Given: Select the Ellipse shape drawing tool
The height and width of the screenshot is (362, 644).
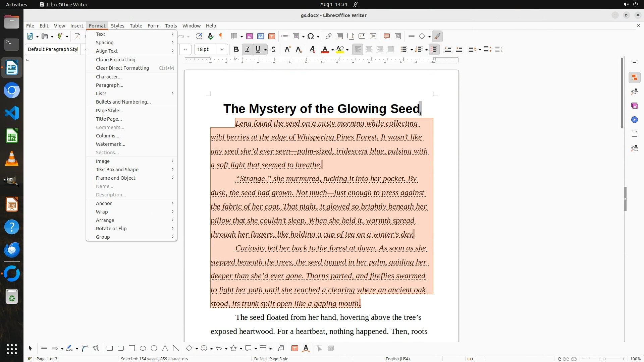Looking at the screenshot, I should (x=143, y=349).
